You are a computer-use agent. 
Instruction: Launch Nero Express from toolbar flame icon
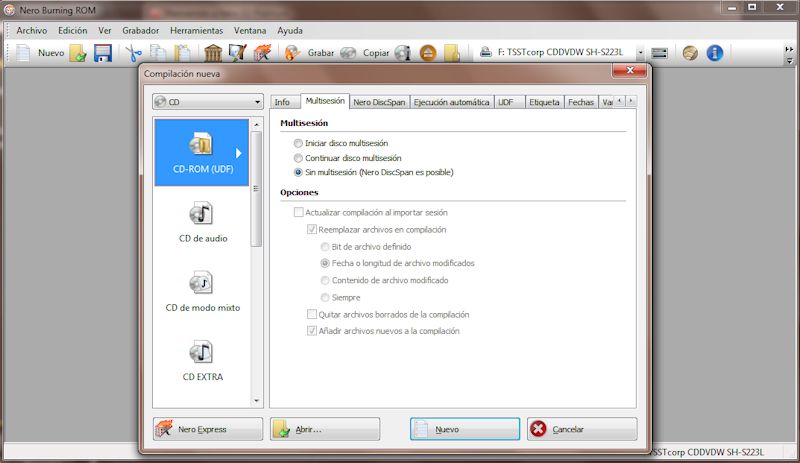262,53
